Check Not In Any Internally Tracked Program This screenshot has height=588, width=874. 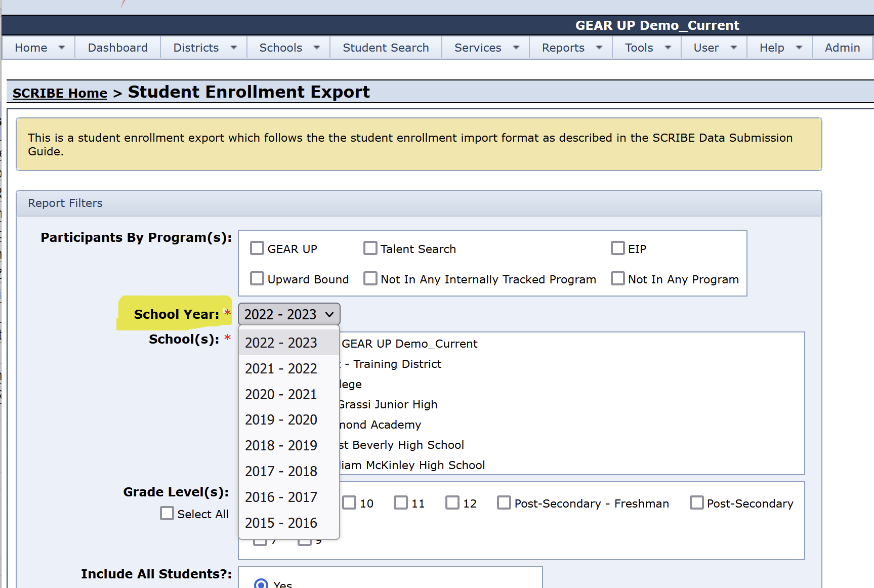tap(370, 278)
